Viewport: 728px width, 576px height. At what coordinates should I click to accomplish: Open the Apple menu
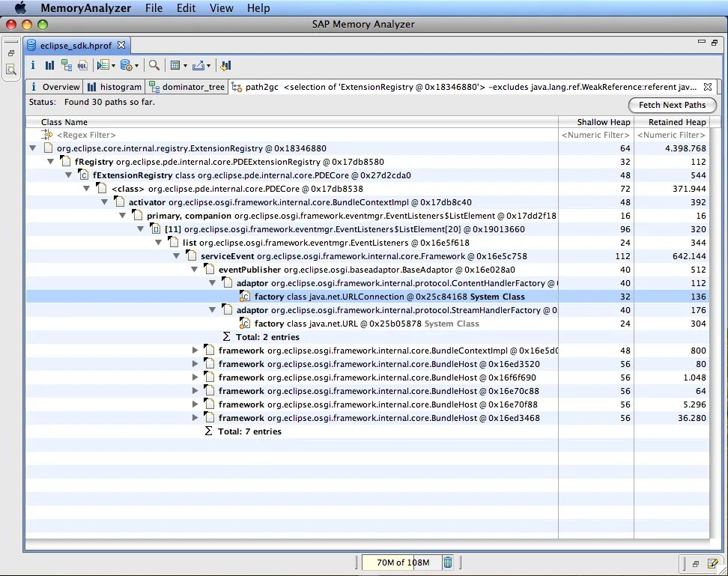20,7
